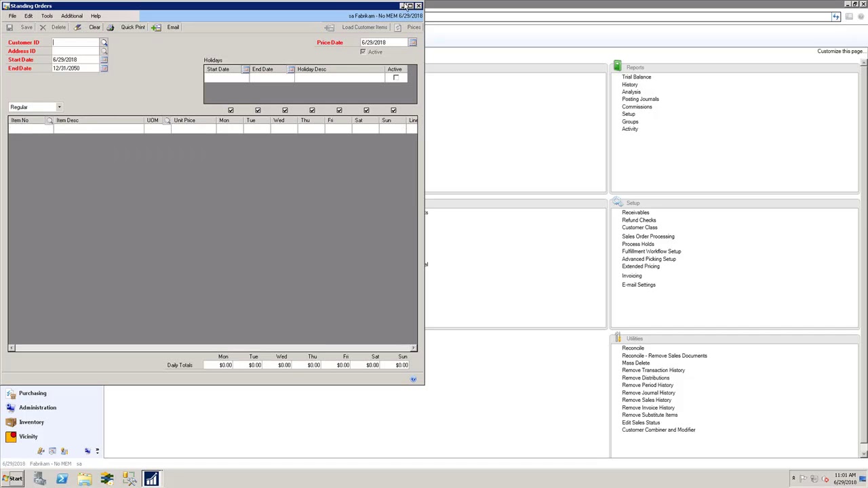Open the Start Date calendar picker
The width and height of the screenshot is (868, 488).
[x=104, y=60]
